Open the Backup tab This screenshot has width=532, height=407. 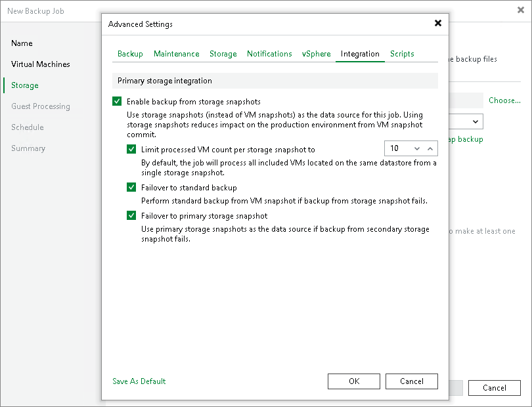pyautogui.click(x=130, y=54)
